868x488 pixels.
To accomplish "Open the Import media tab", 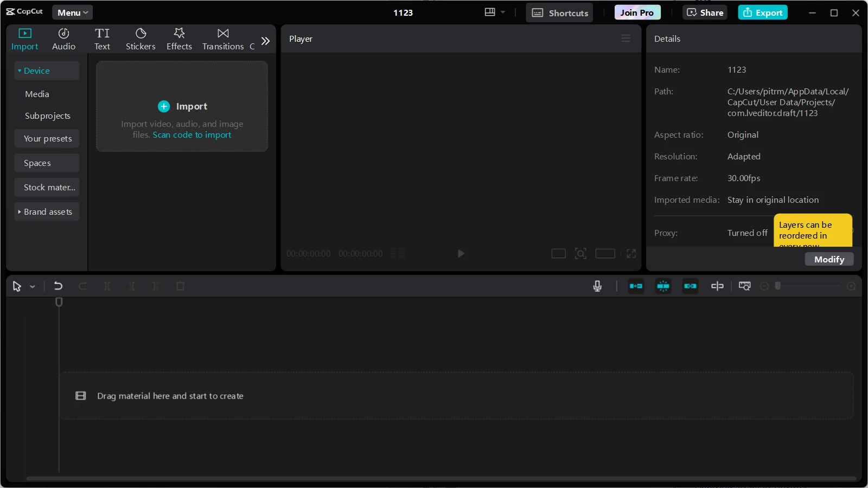I will [25, 40].
